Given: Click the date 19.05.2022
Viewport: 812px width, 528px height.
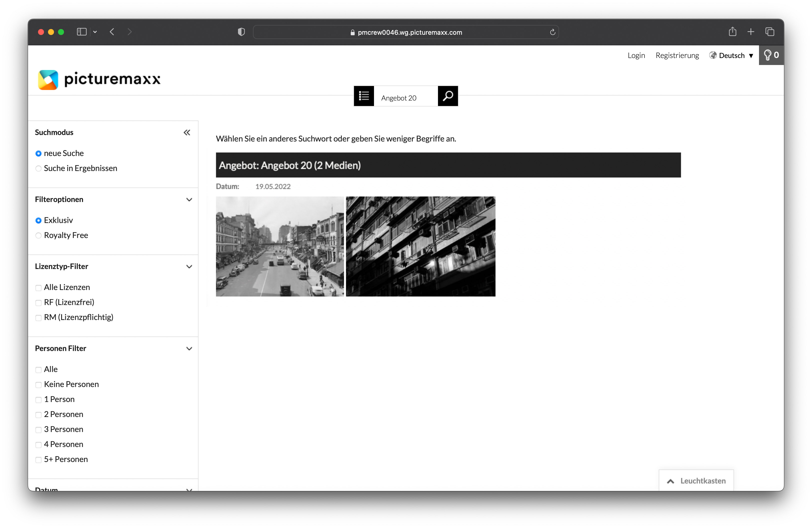Looking at the screenshot, I should pos(272,186).
